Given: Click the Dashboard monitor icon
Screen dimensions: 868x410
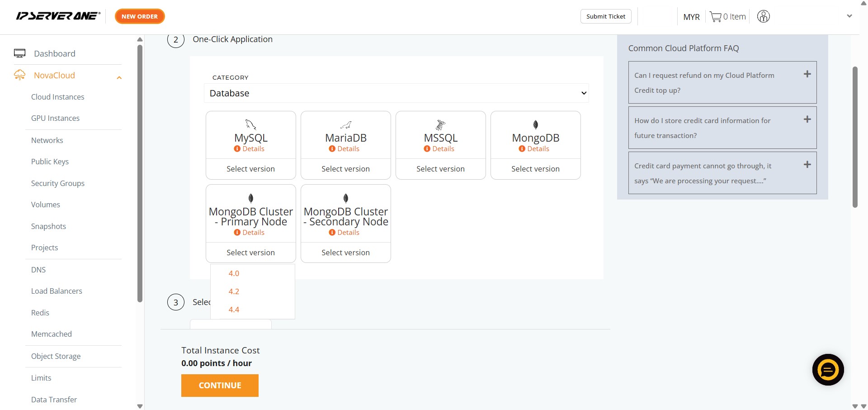Looking at the screenshot, I should (20, 53).
